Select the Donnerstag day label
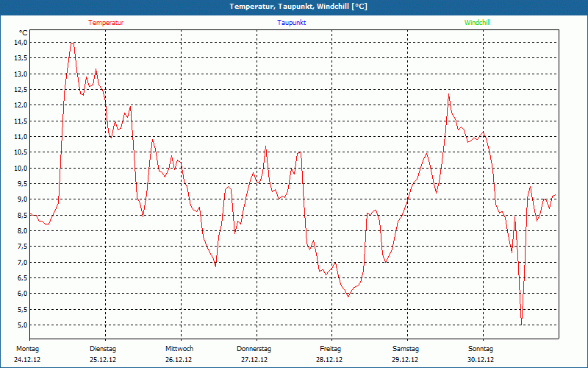The image size is (588, 368). click(x=254, y=349)
